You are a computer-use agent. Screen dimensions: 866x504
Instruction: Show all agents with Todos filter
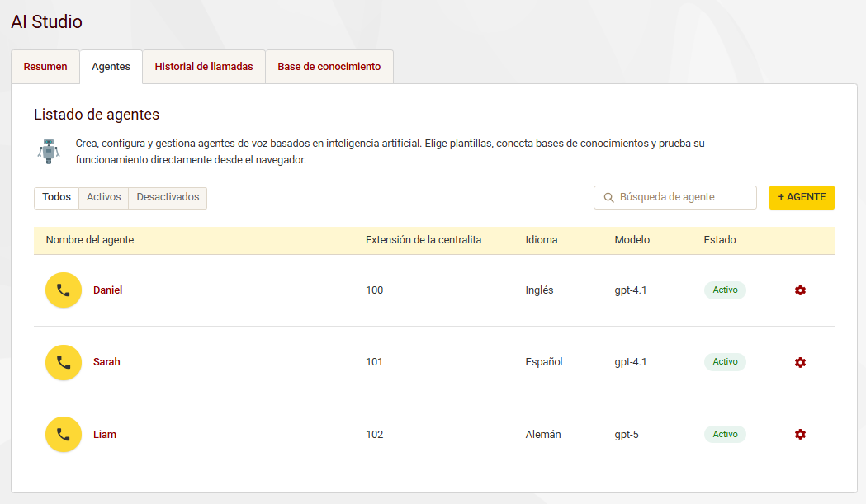click(x=57, y=198)
